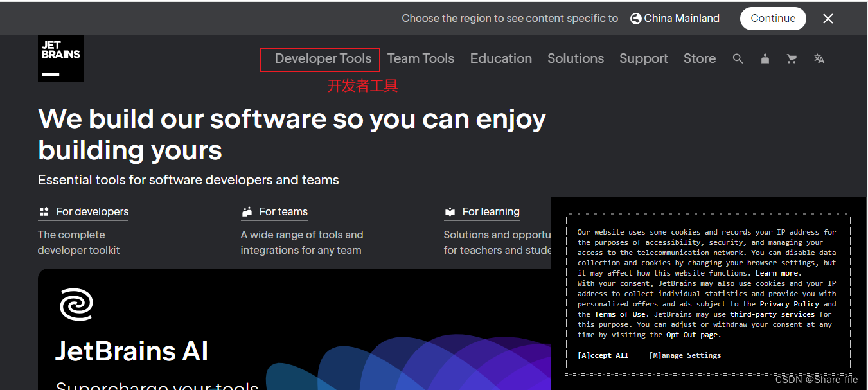
Task: Open the third-party services link
Action: 772,314
